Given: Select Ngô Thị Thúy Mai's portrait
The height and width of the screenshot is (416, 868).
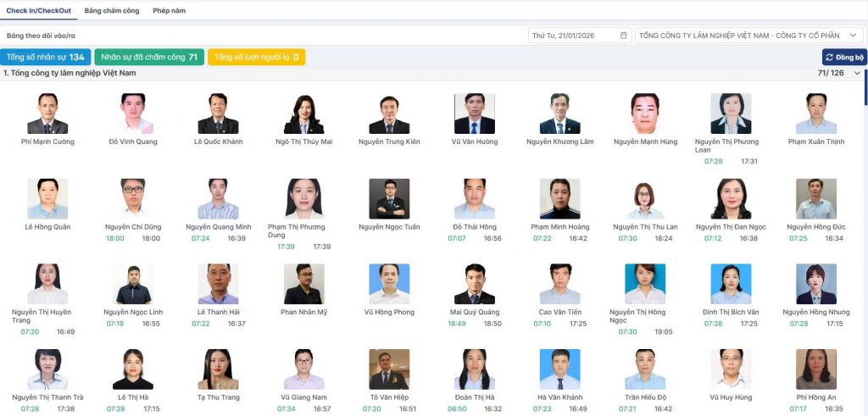Looking at the screenshot, I should tap(304, 114).
